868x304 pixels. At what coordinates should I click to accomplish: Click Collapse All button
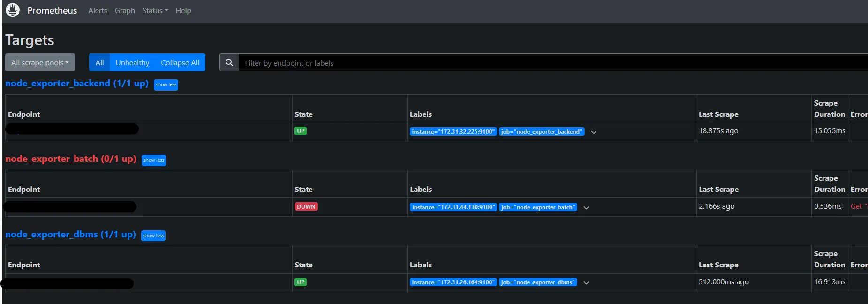[180, 62]
